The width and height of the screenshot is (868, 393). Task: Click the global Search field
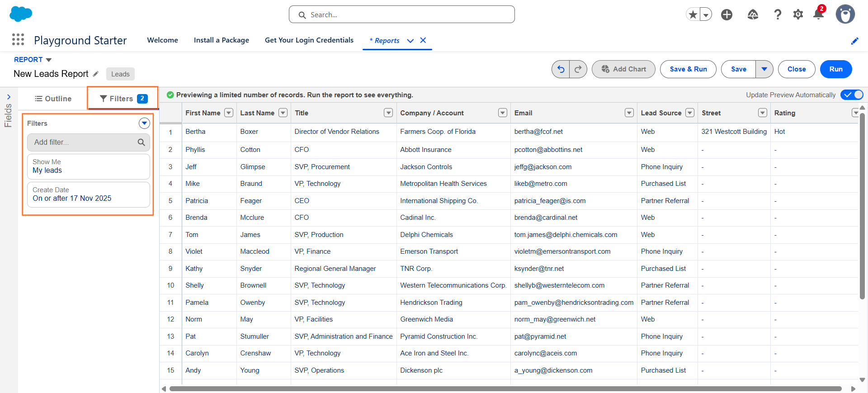click(x=401, y=14)
